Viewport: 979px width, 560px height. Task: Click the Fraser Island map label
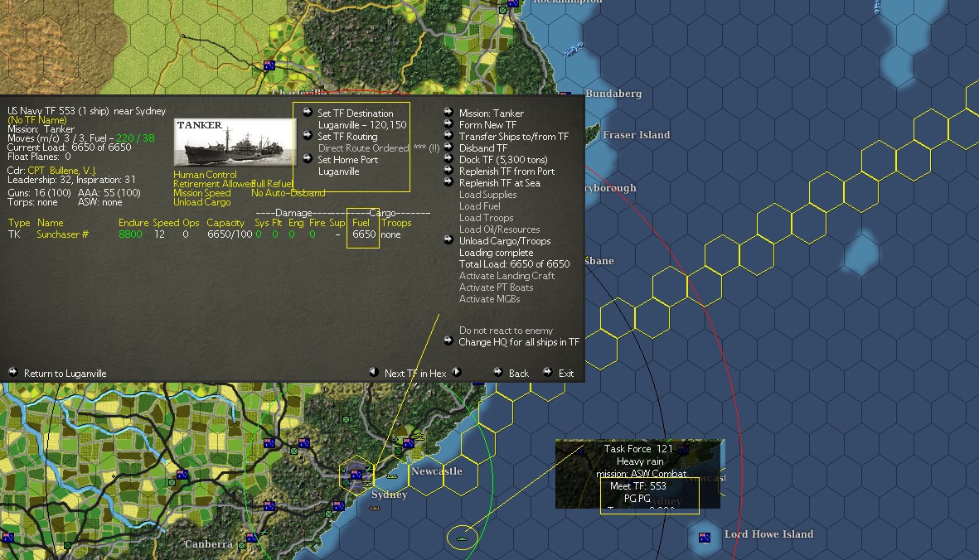click(x=636, y=135)
